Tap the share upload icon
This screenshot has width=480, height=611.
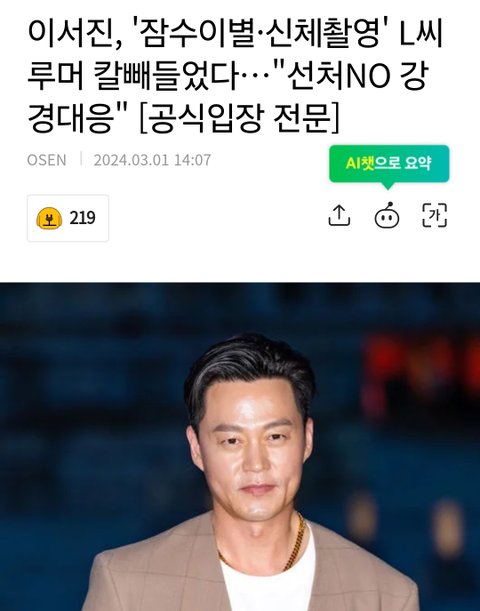(339, 215)
